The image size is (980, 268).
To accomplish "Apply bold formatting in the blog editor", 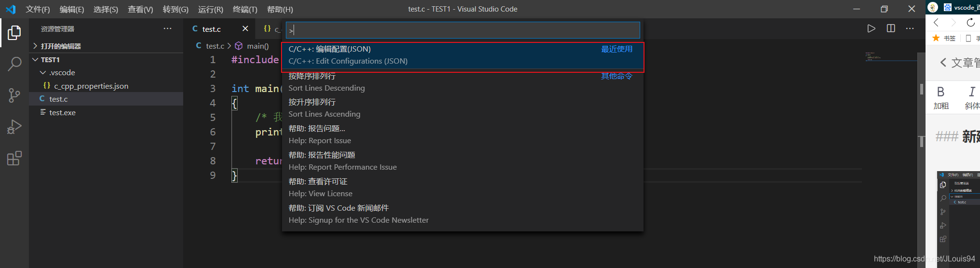I will point(940,98).
